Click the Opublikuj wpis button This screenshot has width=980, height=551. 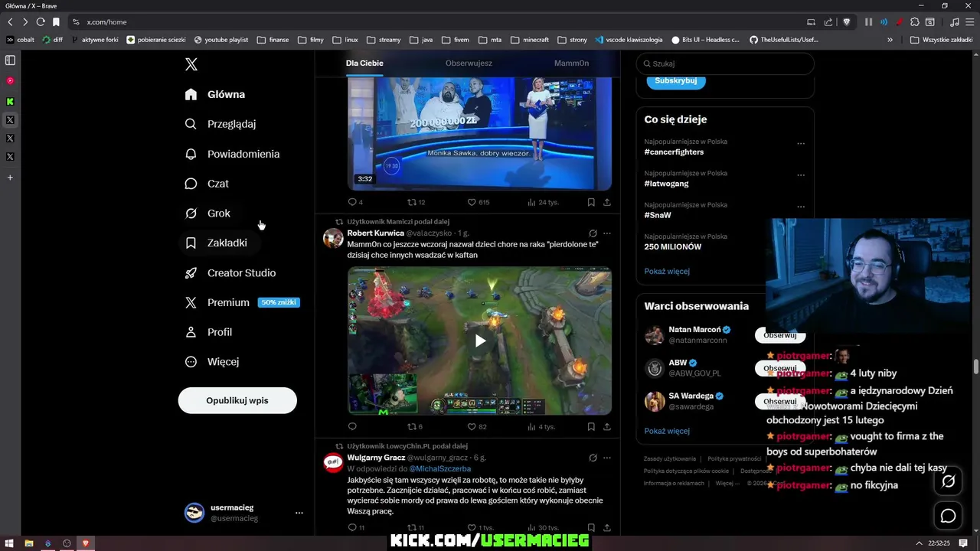click(x=237, y=400)
